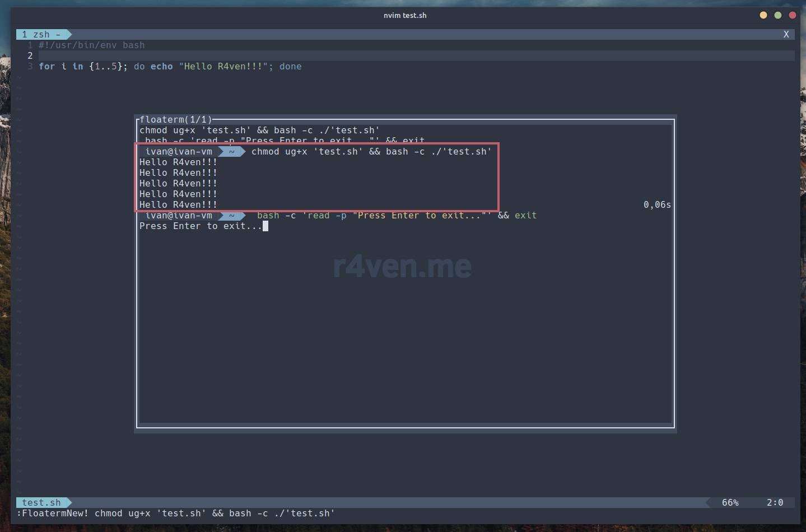Click the 2:0 cursor position indicator
The width and height of the screenshot is (806, 532).
(775, 502)
